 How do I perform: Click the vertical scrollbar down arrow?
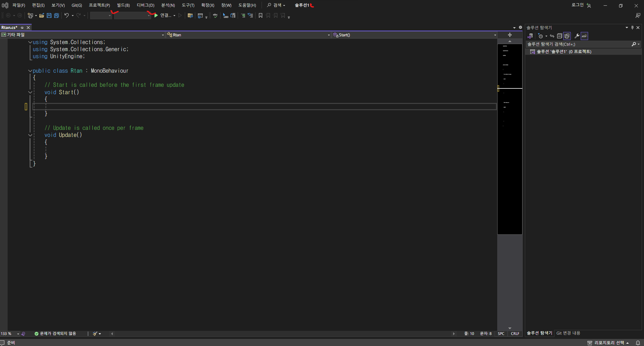pos(510,328)
